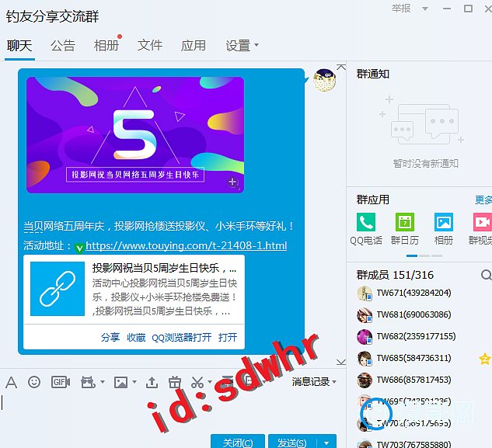Click the 举报 report link
Screen dimensions: 492x448
click(401, 9)
